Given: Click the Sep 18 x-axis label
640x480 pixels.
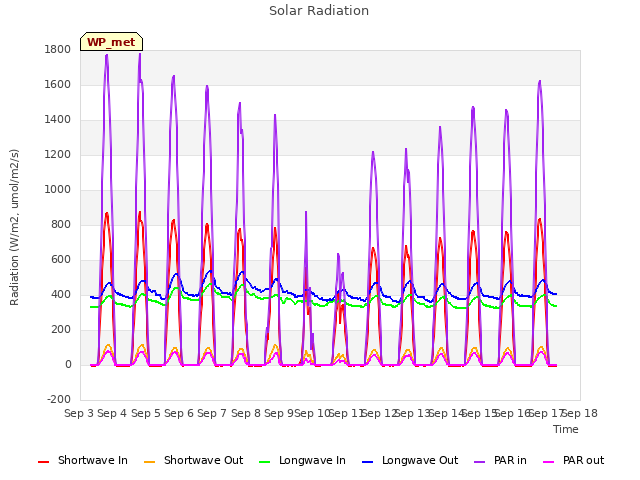Looking at the screenshot, I should click(580, 413).
